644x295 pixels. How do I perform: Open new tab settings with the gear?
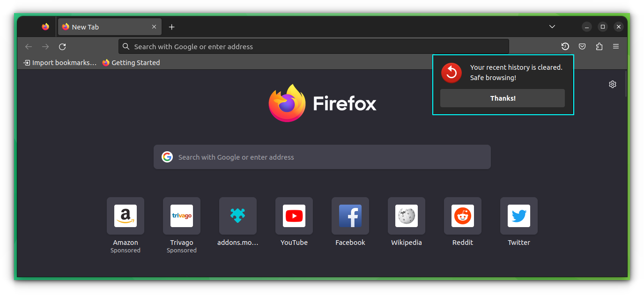pos(613,84)
